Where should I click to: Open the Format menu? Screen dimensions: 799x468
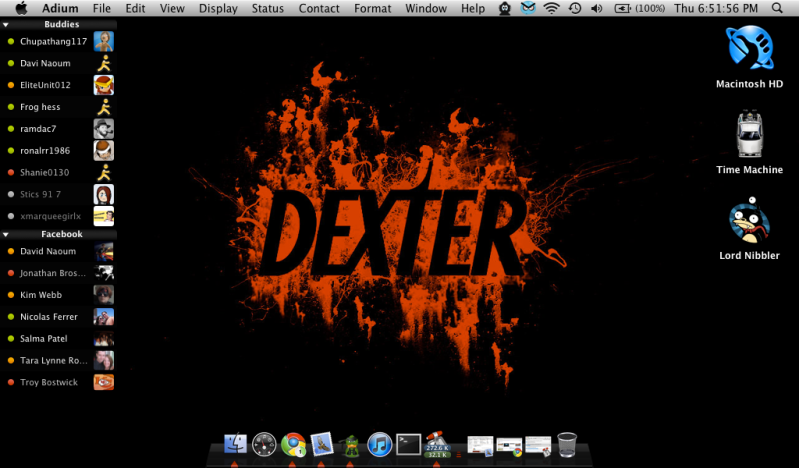click(372, 8)
